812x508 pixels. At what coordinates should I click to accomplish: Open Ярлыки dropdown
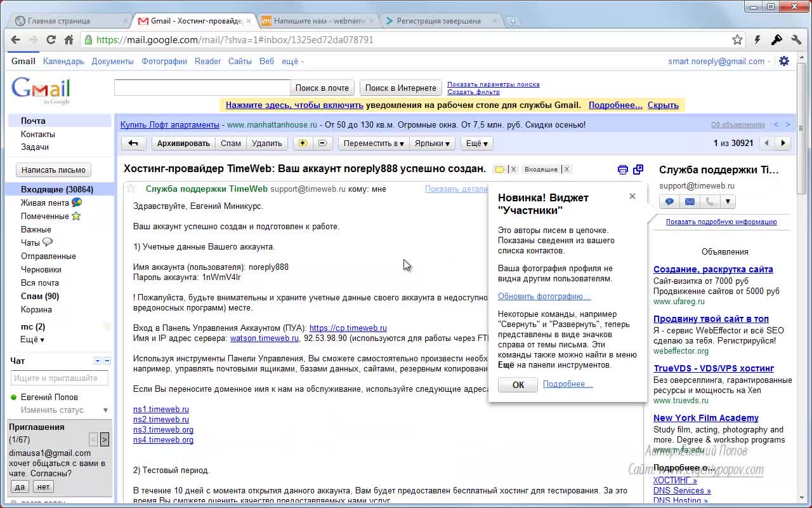click(x=432, y=144)
